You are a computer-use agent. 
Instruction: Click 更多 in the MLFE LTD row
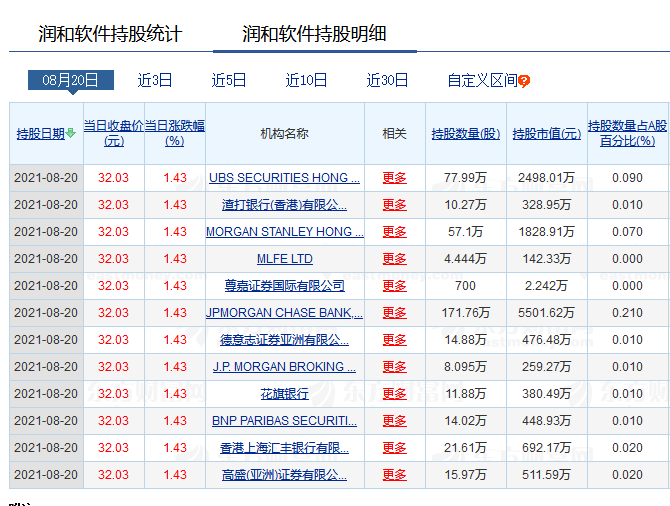click(x=394, y=259)
